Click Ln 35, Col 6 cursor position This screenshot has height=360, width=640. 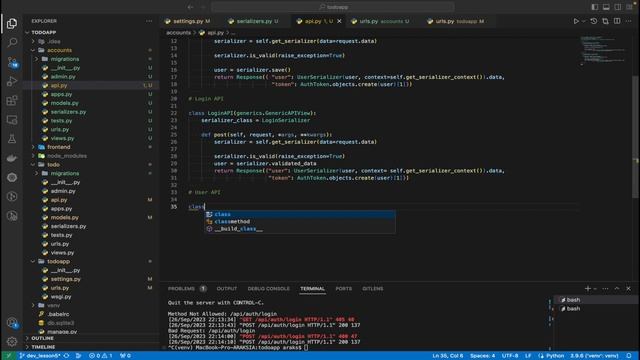(x=448, y=356)
